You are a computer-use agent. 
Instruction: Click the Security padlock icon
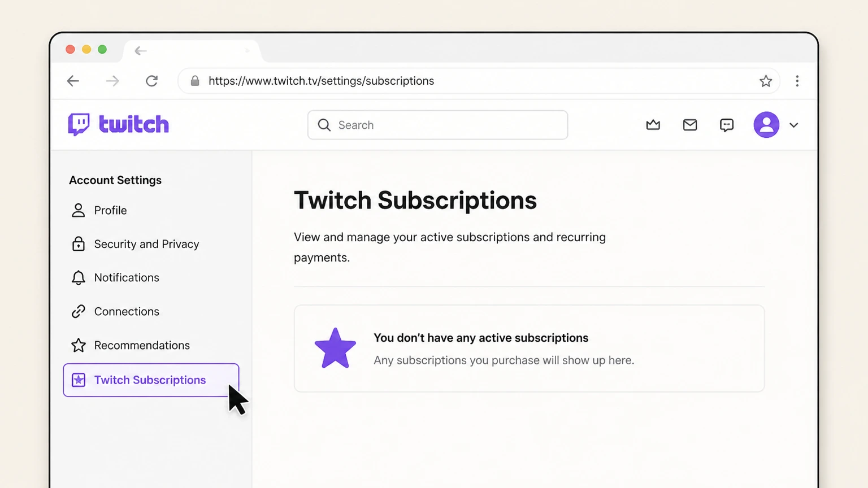[78, 243]
